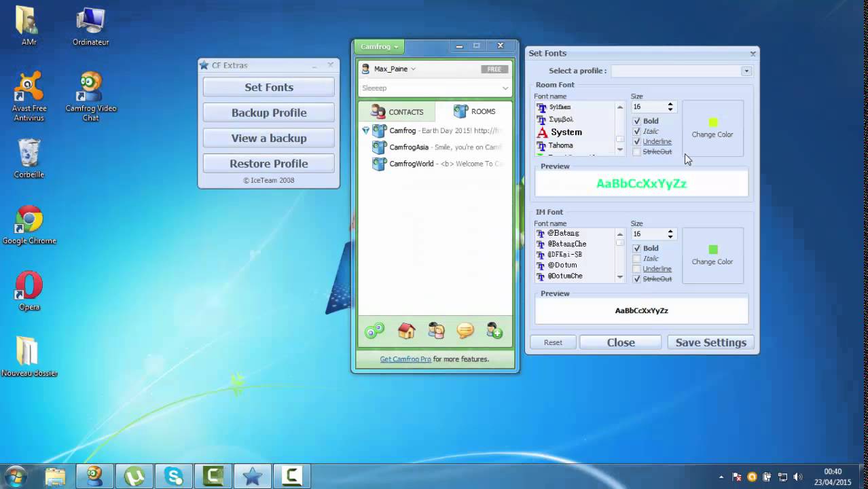Click IM Font list scroll-down arrow
Viewport: 868px width, 489px height.
(x=619, y=276)
